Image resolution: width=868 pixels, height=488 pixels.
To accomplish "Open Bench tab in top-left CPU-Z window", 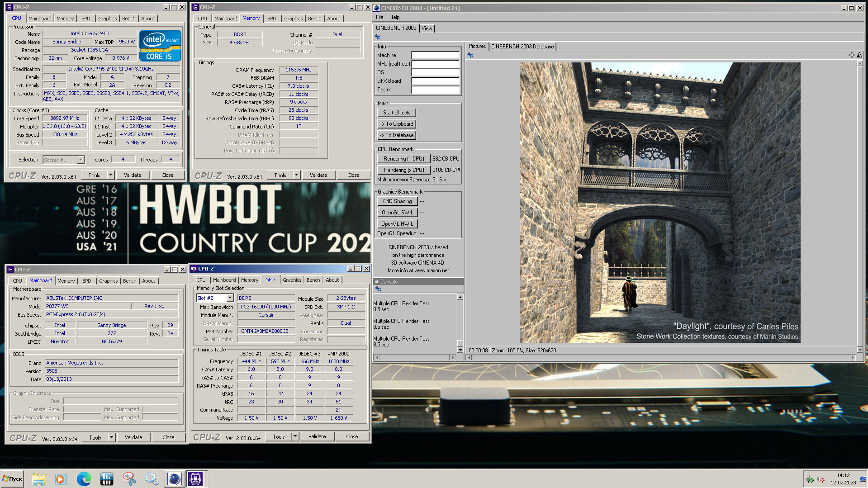I will coord(129,19).
